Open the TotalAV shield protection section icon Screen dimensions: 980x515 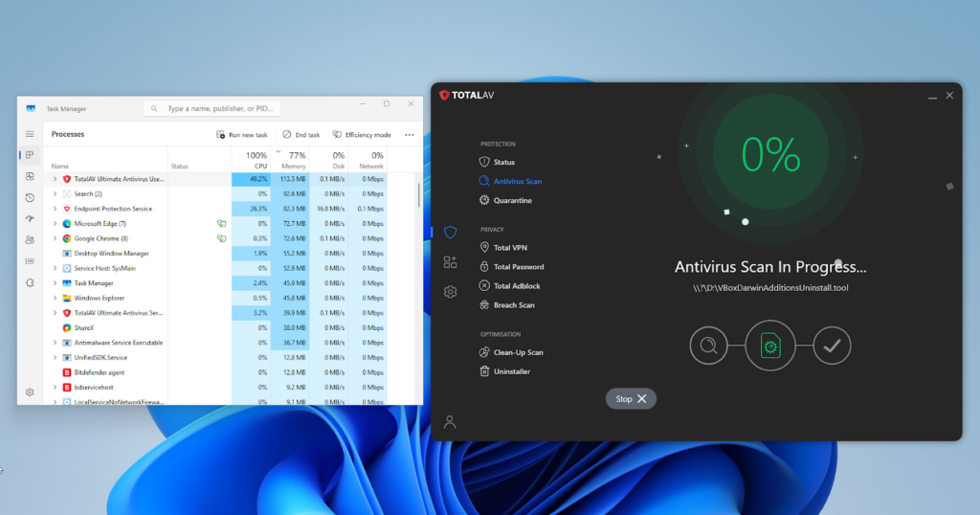pos(450,232)
